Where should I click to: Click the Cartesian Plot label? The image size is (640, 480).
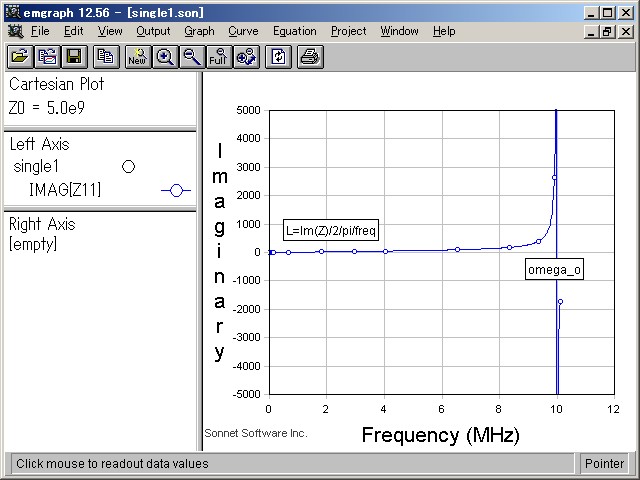56,84
